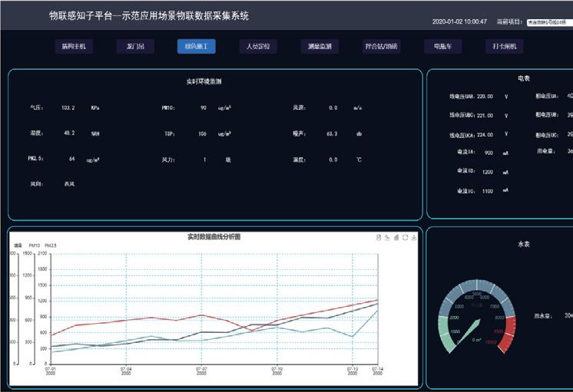Image resolution: width=573 pixels, height=392 pixels.
Task: Click the 相电压UA label
Action: (x=547, y=96)
